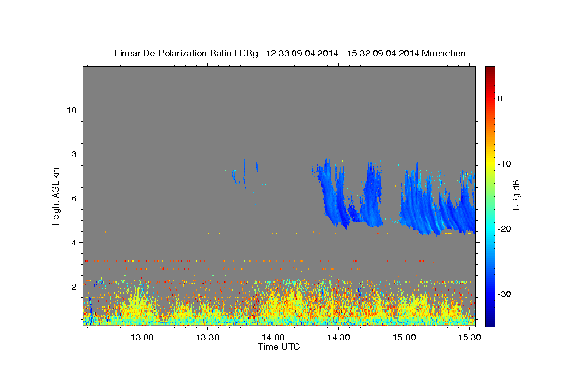The image size is (588, 392).
Task: Click the height tick label 2
Action: (x=74, y=286)
